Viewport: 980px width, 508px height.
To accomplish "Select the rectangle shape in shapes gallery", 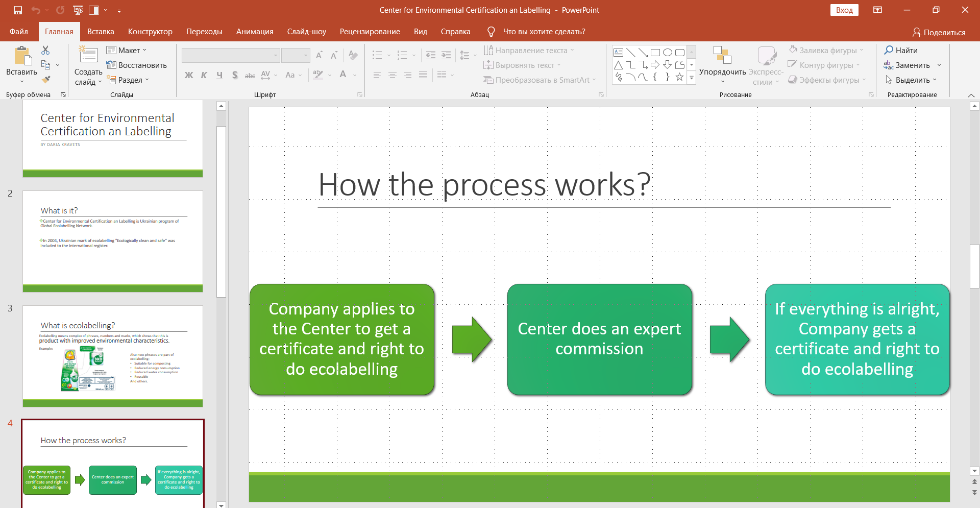I will click(x=655, y=52).
